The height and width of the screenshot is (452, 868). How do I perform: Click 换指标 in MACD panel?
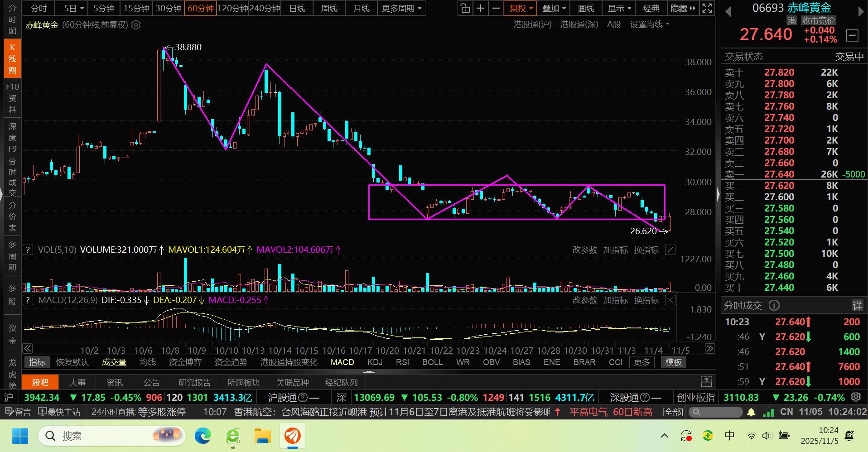646,300
